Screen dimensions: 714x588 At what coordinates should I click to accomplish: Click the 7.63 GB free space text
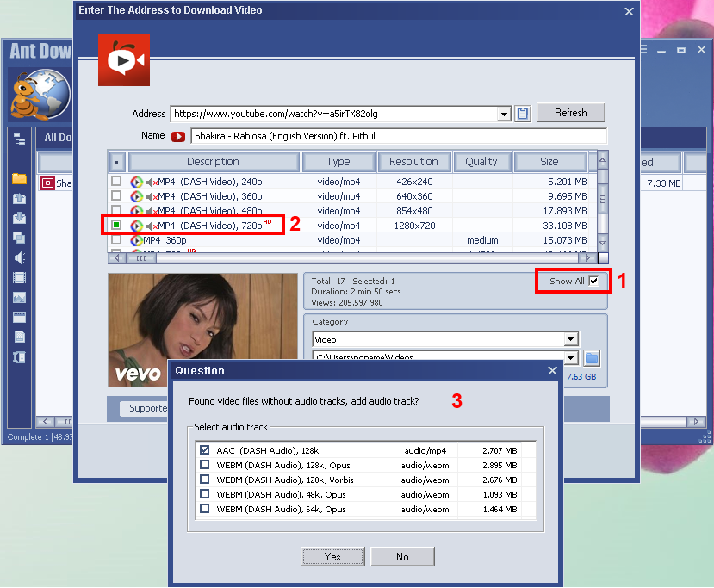(x=581, y=377)
